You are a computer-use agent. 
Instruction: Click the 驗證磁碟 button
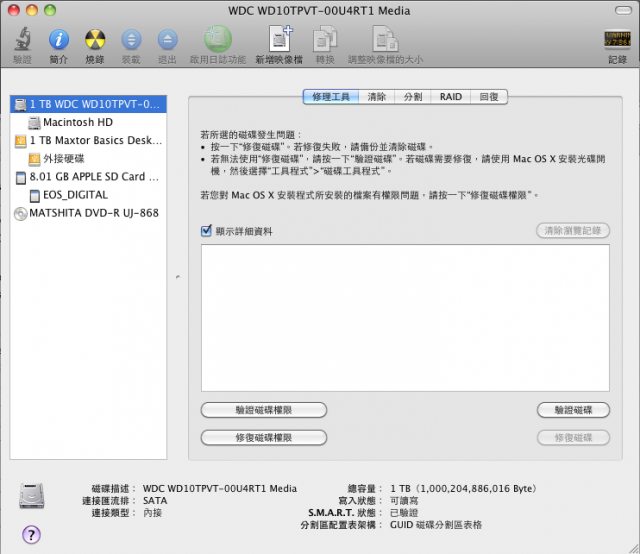point(573,410)
